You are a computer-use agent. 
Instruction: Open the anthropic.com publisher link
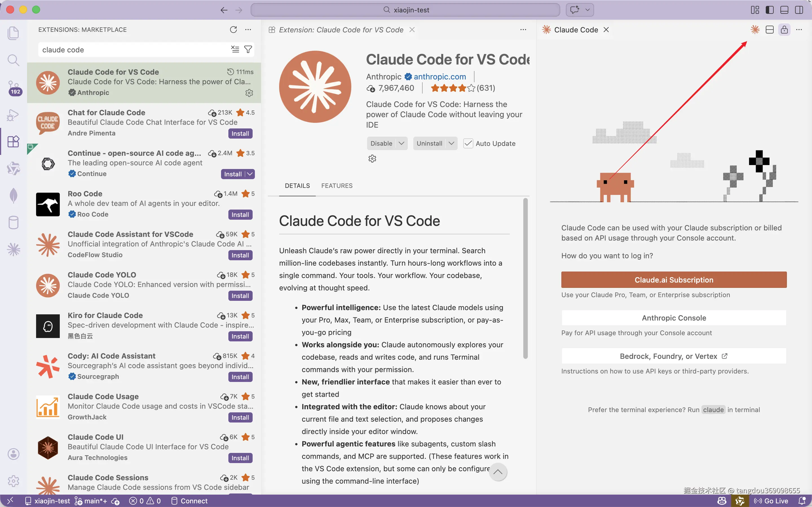[x=440, y=77]
